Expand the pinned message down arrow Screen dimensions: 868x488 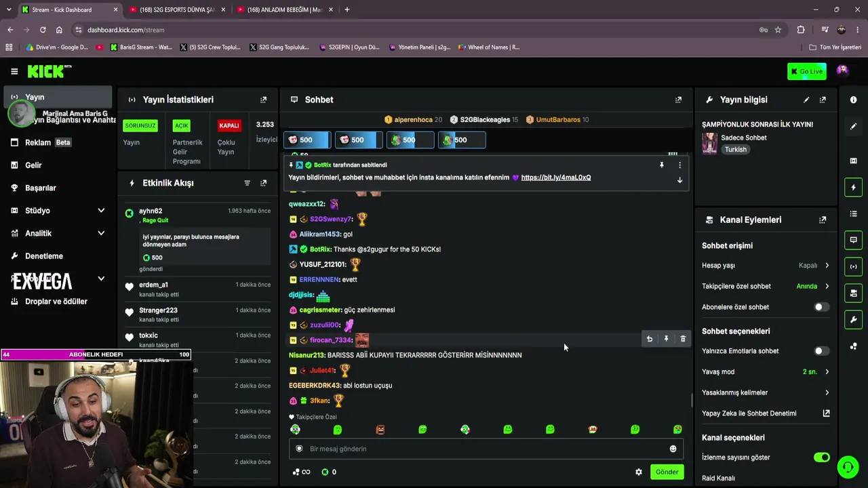pyautogui.click(x=679, y=180)
